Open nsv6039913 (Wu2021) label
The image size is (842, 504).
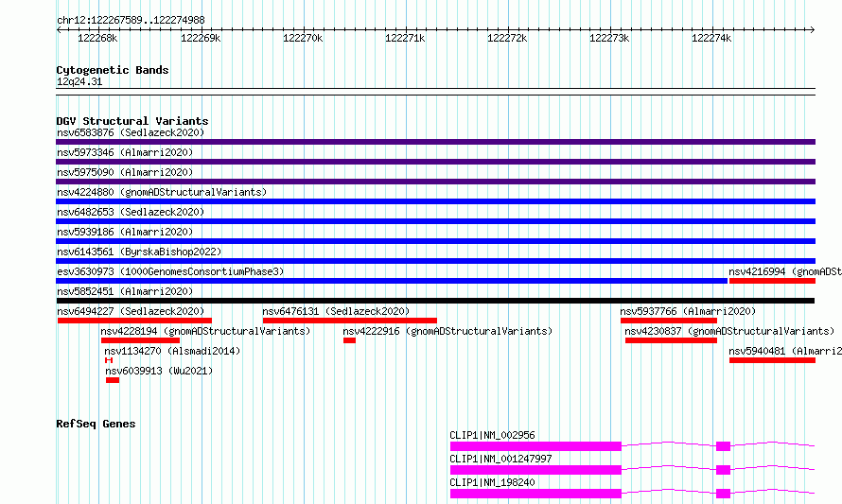tap(159, 371)
